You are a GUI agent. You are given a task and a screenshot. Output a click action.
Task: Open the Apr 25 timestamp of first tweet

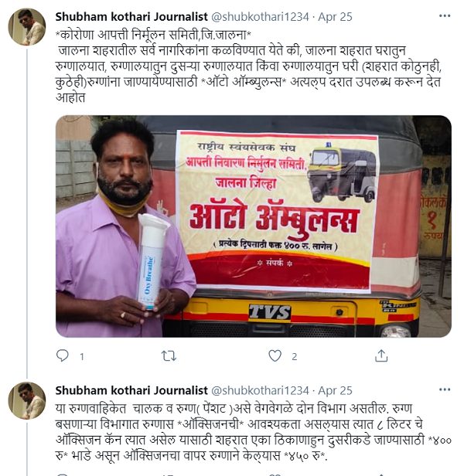click(335, 17)
